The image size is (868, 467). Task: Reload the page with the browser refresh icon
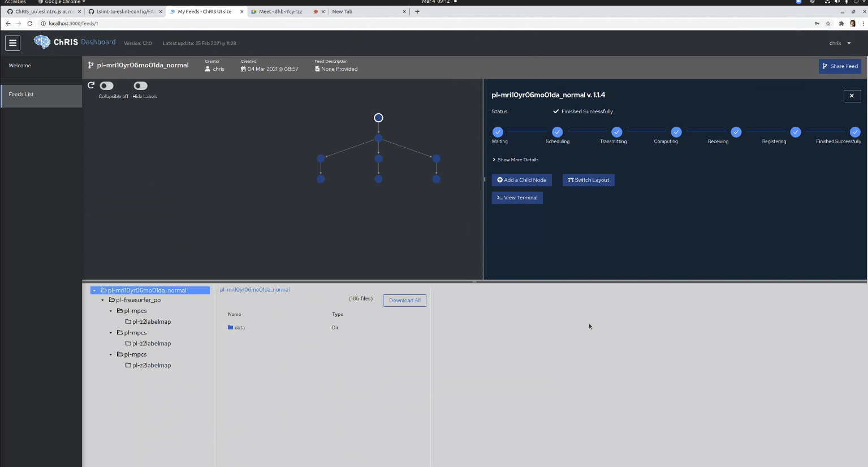click(x=29, y=23)
